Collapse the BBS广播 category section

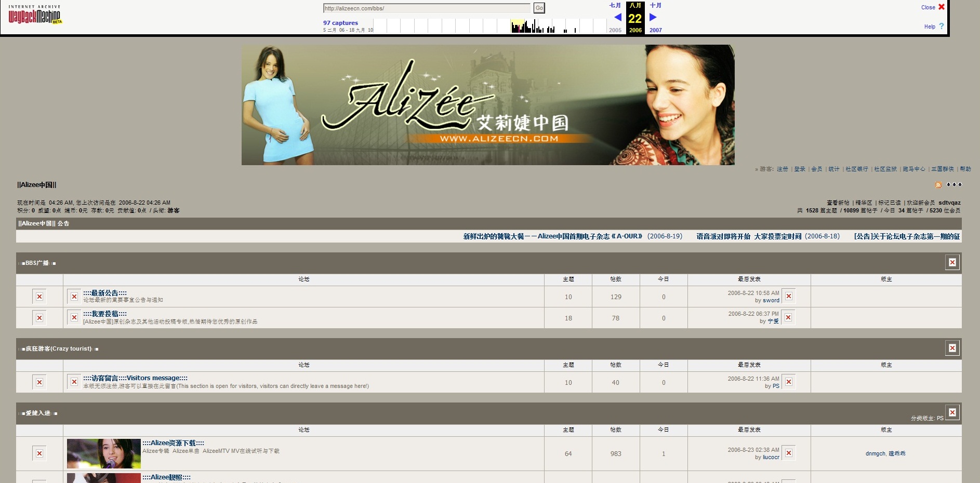952,262
